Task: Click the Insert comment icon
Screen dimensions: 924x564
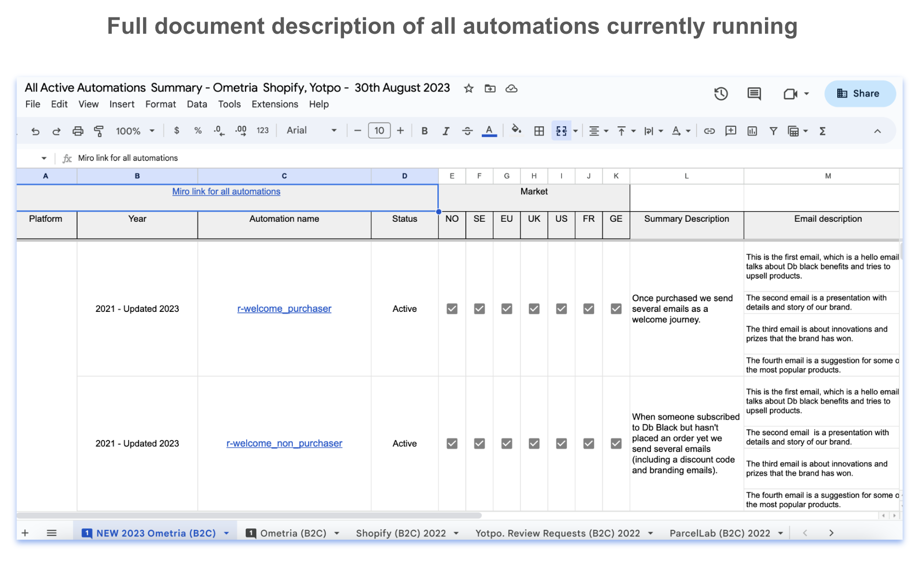Action: pos(731,131)
